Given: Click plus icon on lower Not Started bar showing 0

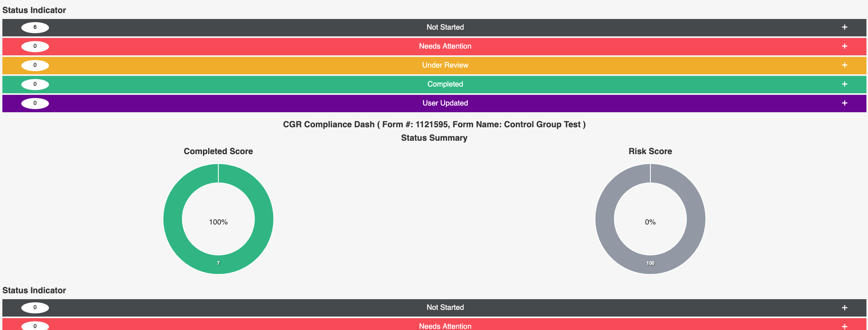Looking at the screenshot, I should (844, 307).
